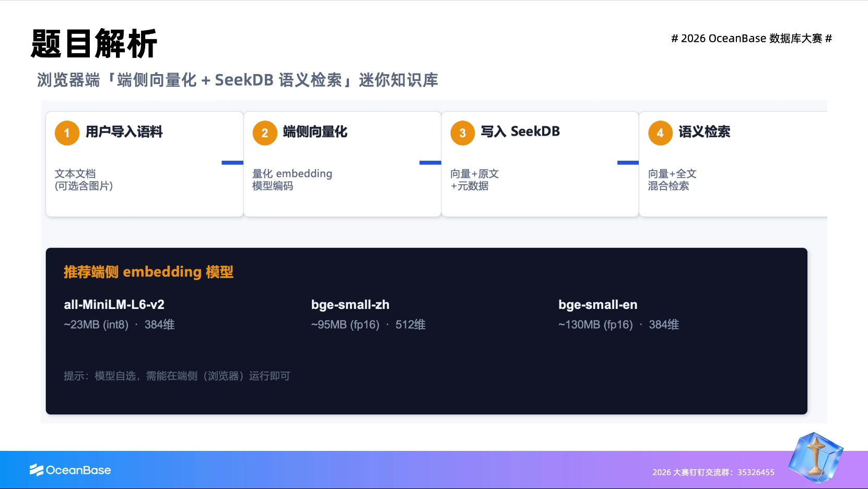Viewport: 868px width, 489px height.
Task: Click the 题目解析 slide title
Action: [x=94, y=43]
